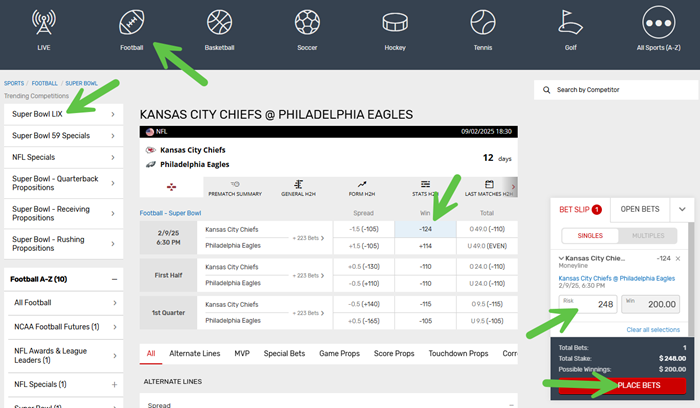Switch bet slip to Multiples mode
700x408 pixels.
pos(647,236)
